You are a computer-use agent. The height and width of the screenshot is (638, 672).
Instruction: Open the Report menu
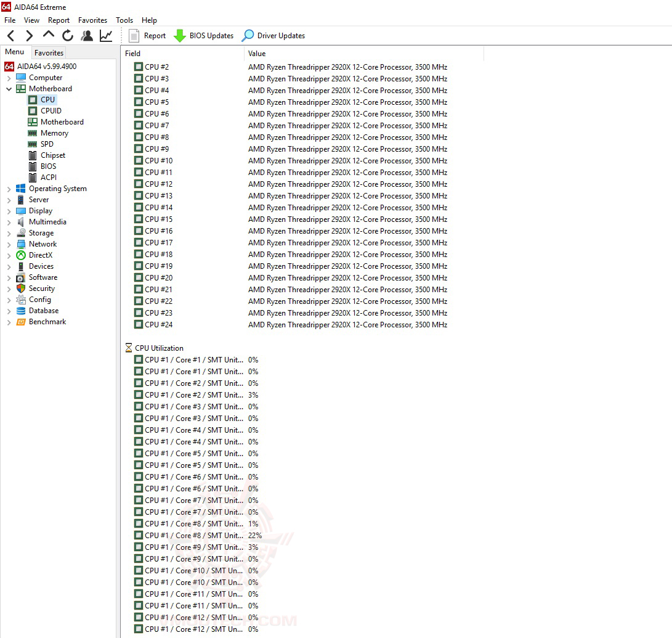click(x=59, y=20)
